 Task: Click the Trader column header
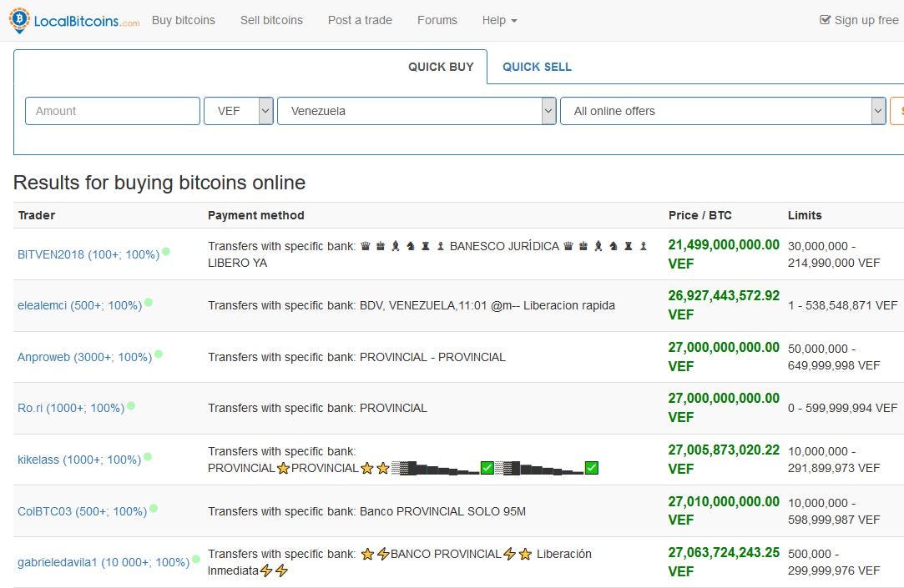pyautogui.click(x=37, y=215)
